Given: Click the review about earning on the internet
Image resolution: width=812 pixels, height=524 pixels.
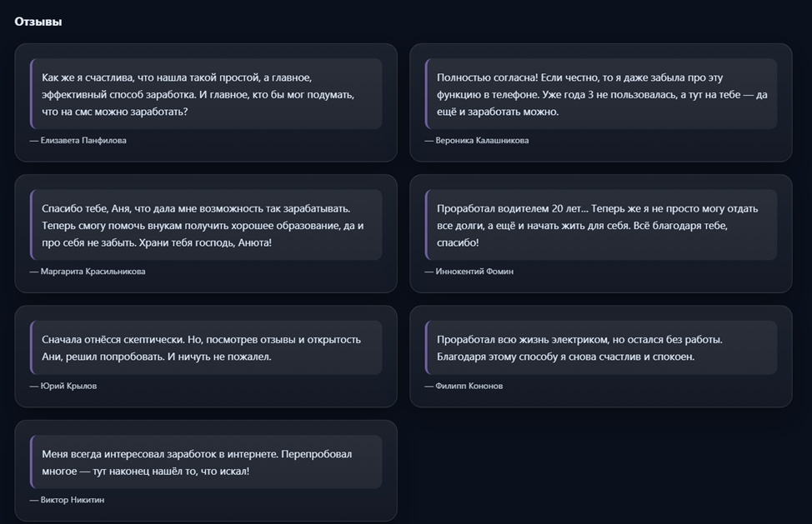Looking at the screenshot, I should [x=197, y=462].
